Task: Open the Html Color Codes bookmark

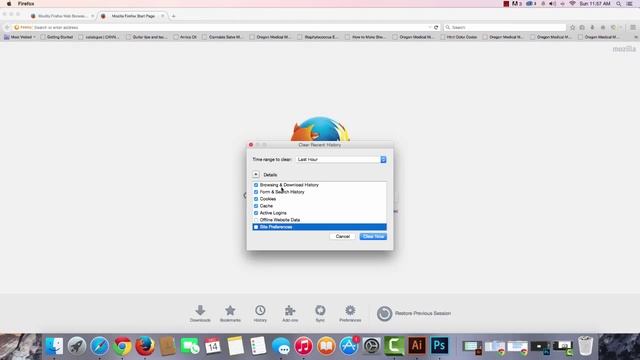Action: click(458, 37)
